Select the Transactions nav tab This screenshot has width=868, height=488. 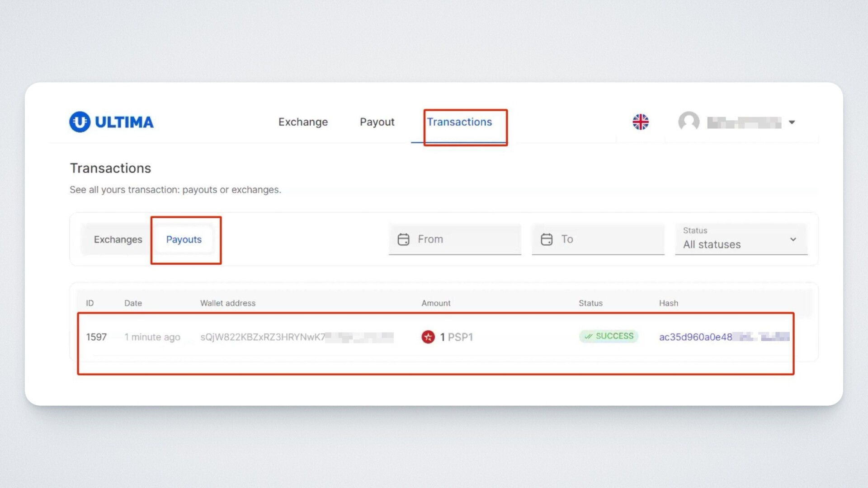(x=459, y=122)
